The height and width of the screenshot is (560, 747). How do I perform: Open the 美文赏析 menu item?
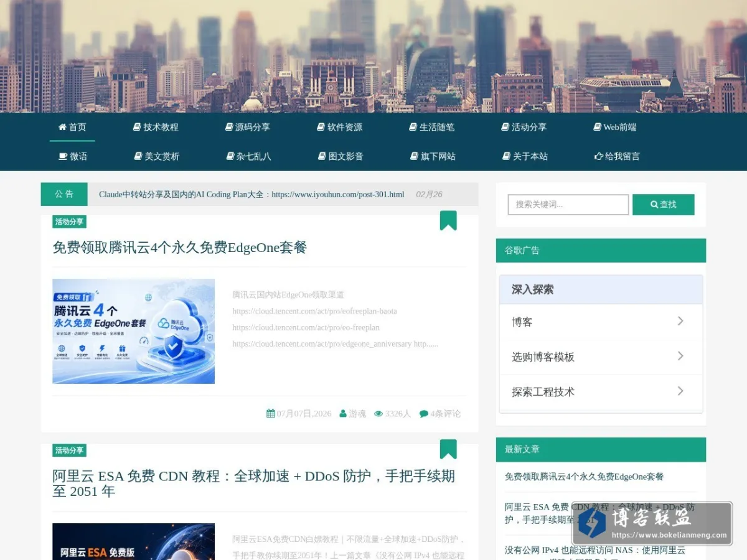pyautogui.click(x=157, y=156)
